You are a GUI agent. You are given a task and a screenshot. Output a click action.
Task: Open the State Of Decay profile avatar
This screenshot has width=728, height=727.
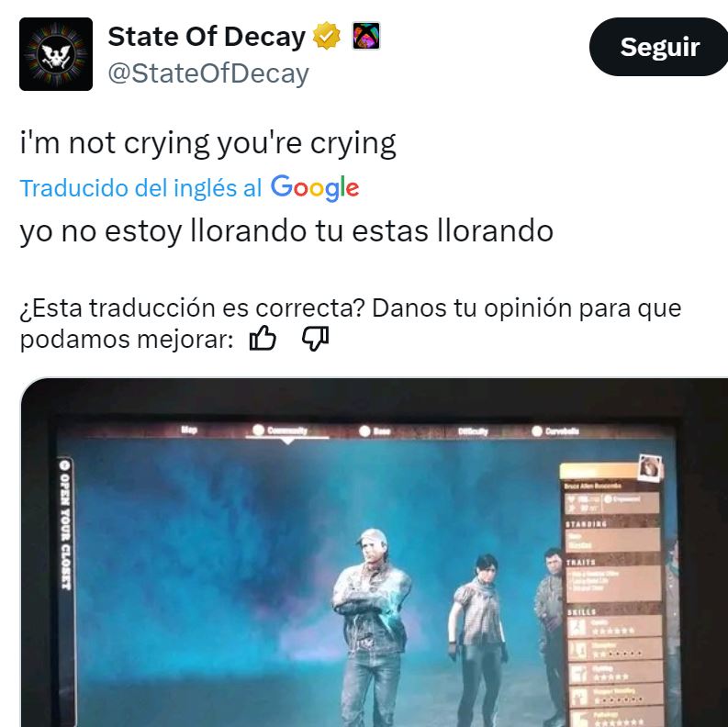click(x=56, y=54)
